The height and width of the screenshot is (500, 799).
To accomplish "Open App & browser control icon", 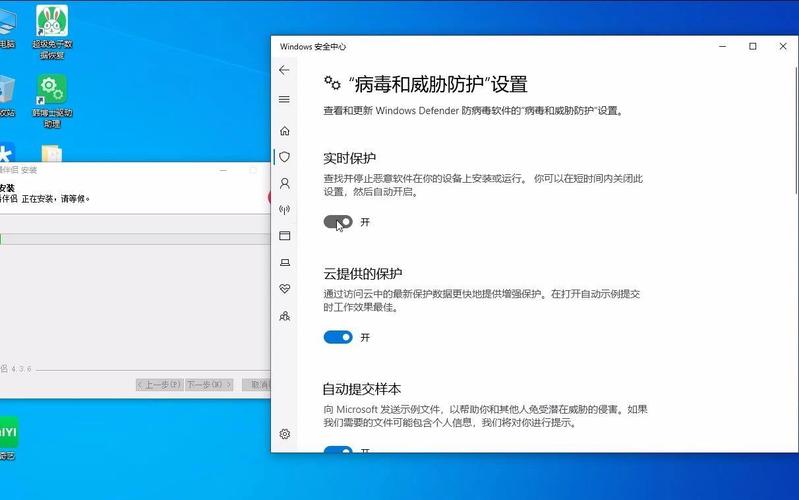I will click(x=284, y=235).
